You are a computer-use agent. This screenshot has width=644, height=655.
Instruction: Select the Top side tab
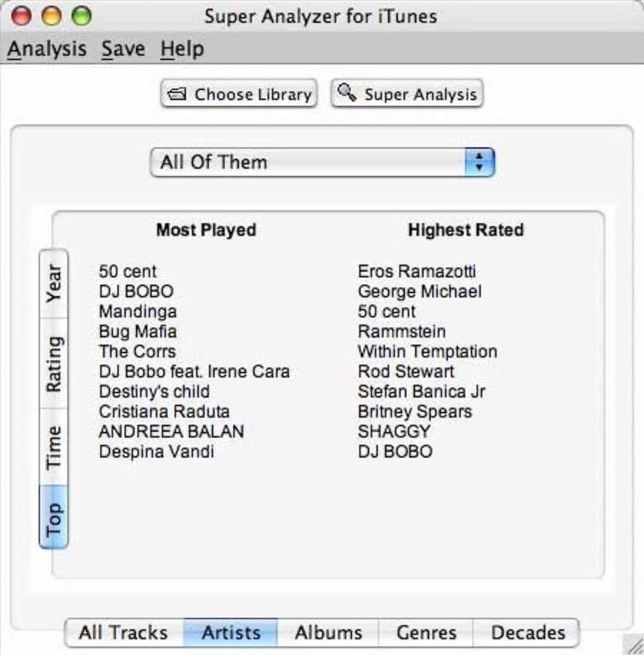tap(54, 517)
